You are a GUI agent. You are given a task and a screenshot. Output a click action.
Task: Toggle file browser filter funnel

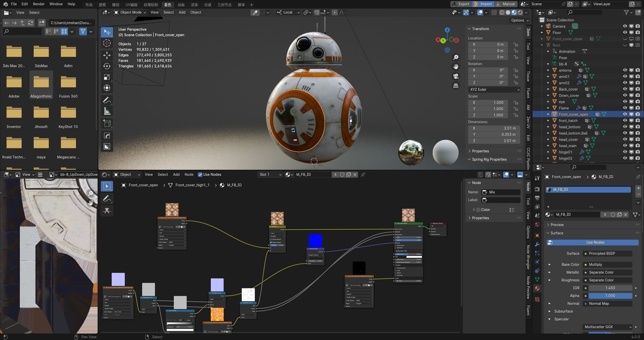[83, 31]
